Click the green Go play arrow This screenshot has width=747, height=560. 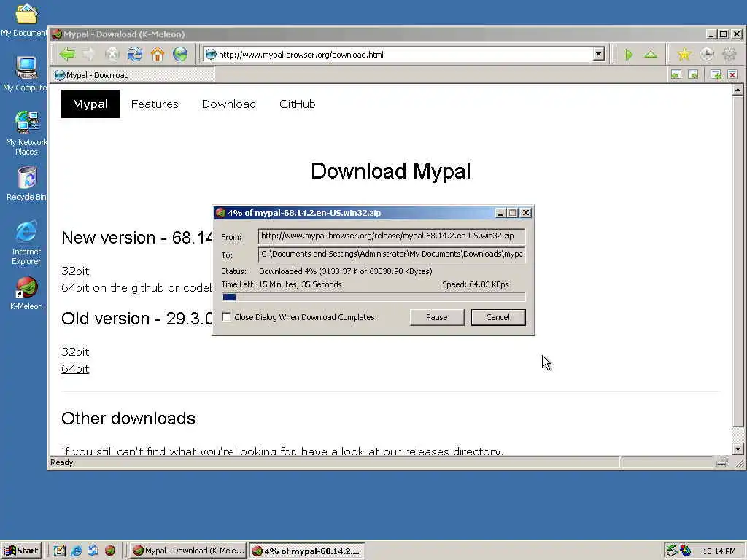pyautogui.click(x=629, y=54)
